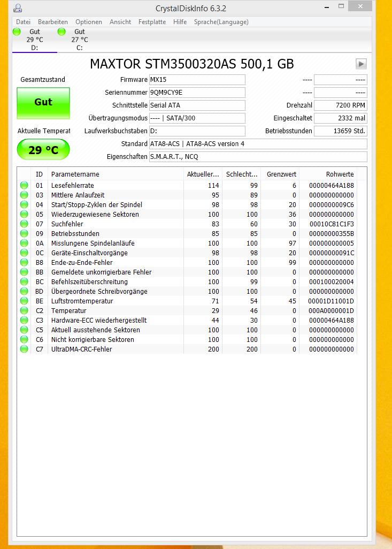Click the status dot for Befehlszeitüberschreitung

pos(24,281)
